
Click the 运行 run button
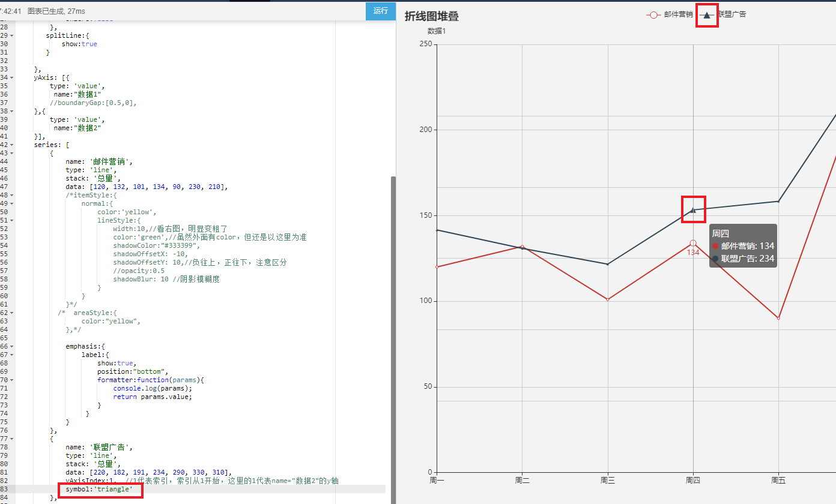(381, 10)
